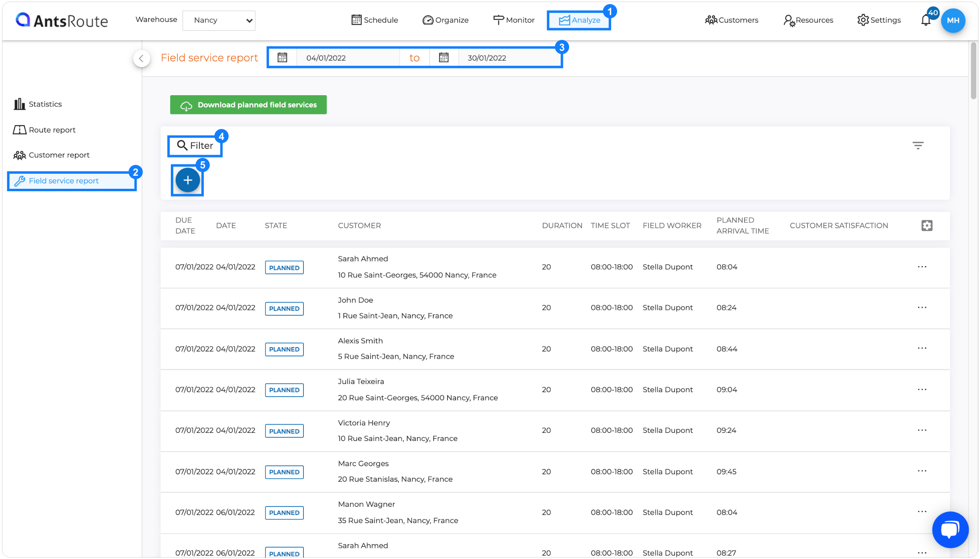Click the notifications bell icon
Image resolution: width=980 pixels, height=559 pixels.
(x=926, y=20)
